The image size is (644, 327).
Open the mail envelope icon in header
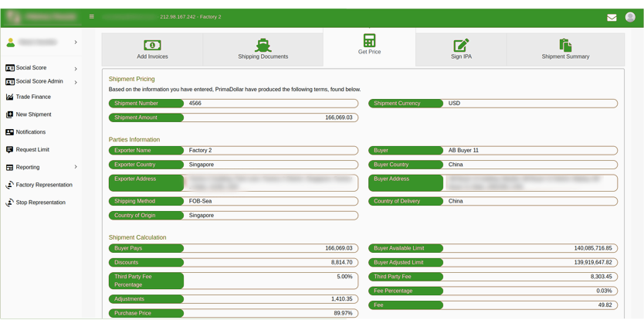coord(612,17)
